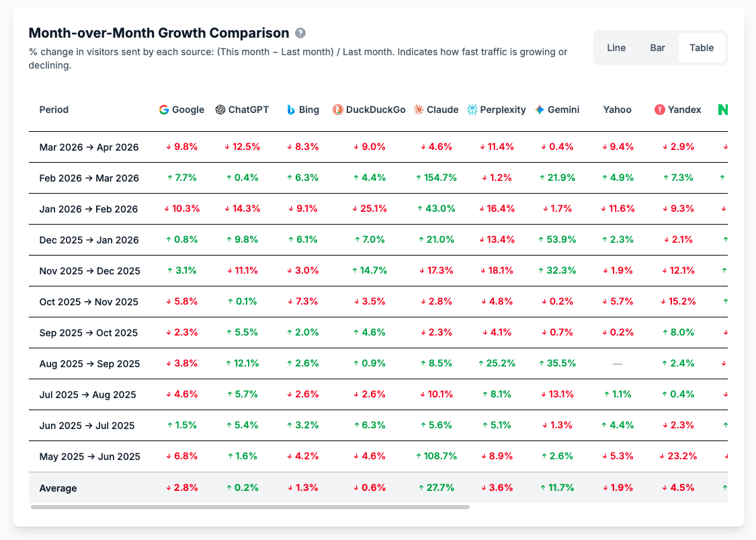Click the Average row label

tap(58, 488)
